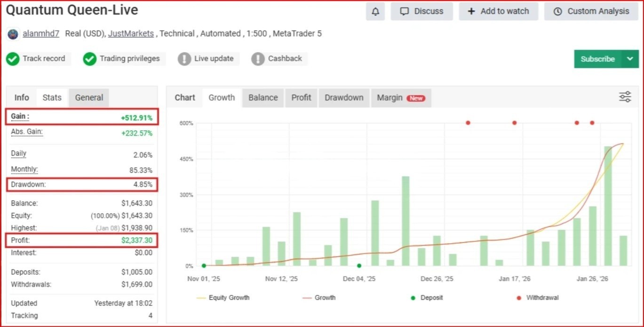Open Custom Analysis
This screenshot has width=644, height=327.
[x=591, y=11]
